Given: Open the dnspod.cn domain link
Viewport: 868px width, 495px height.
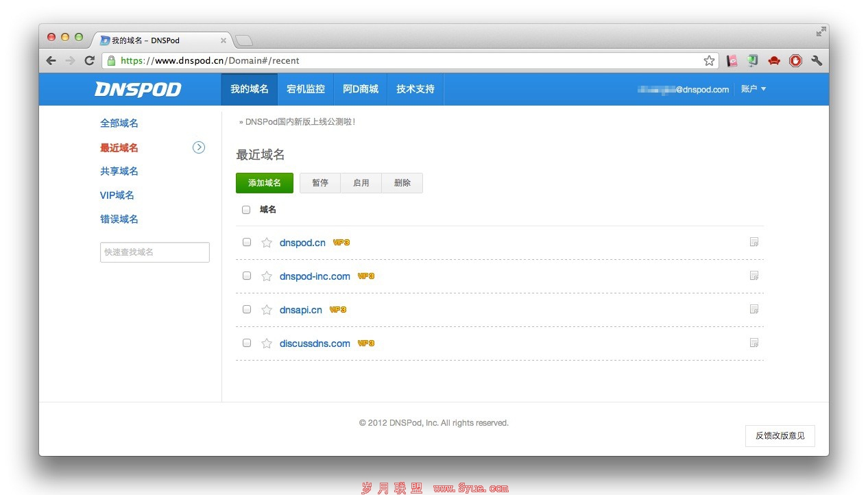Looking at the screenshot, I should pyautogui.click(x=302, y=243).
